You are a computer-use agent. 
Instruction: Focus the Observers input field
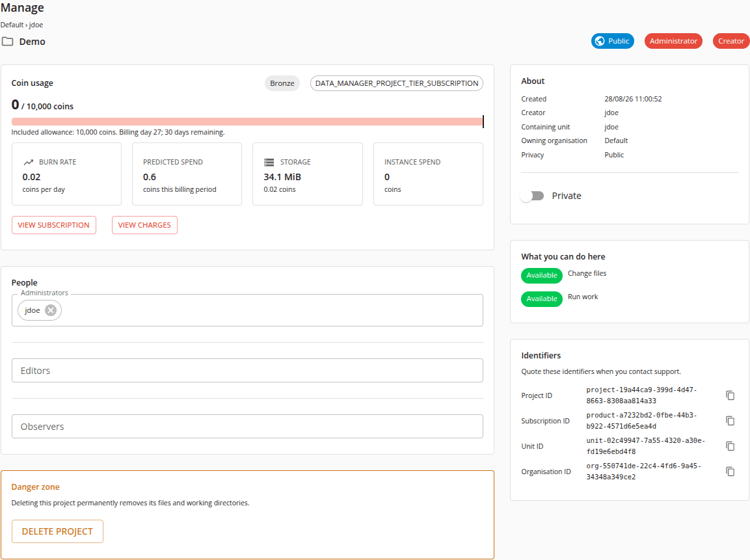(247, 427)
